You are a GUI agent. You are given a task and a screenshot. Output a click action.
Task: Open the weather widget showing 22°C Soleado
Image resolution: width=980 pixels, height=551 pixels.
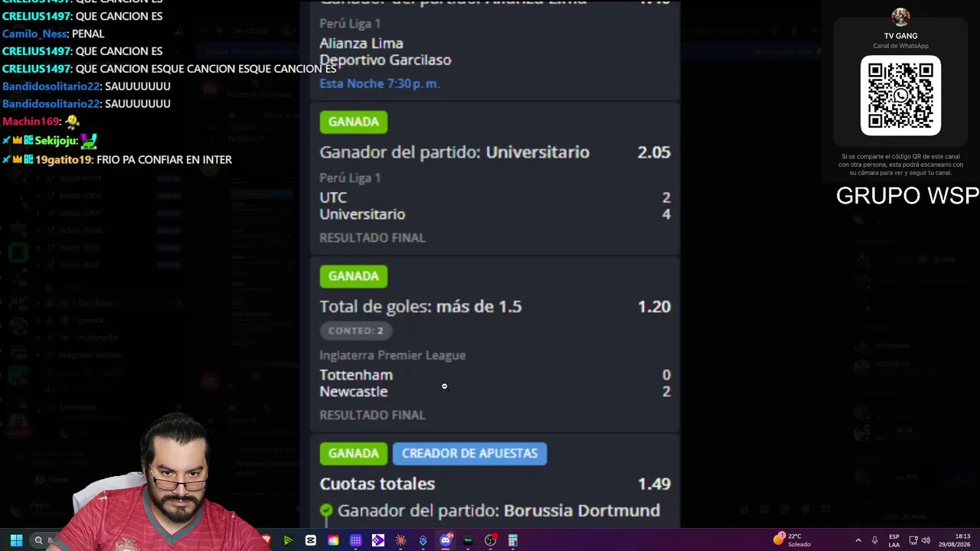click(x=792, y=540)
